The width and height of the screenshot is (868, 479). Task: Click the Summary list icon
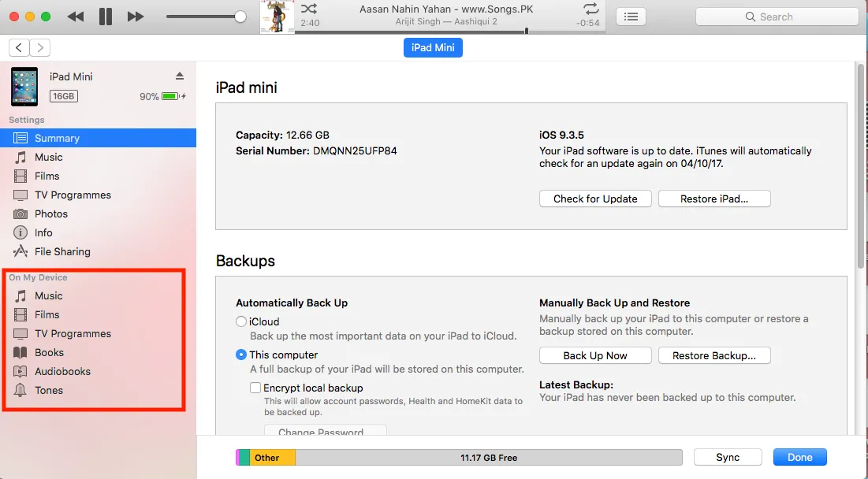click(x=20, y=139)
